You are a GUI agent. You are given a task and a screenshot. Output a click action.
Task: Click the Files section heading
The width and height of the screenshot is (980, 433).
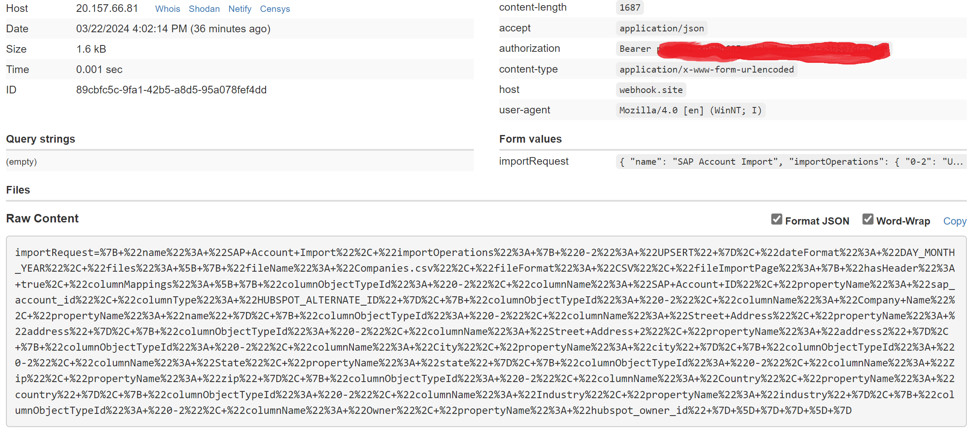18,190
